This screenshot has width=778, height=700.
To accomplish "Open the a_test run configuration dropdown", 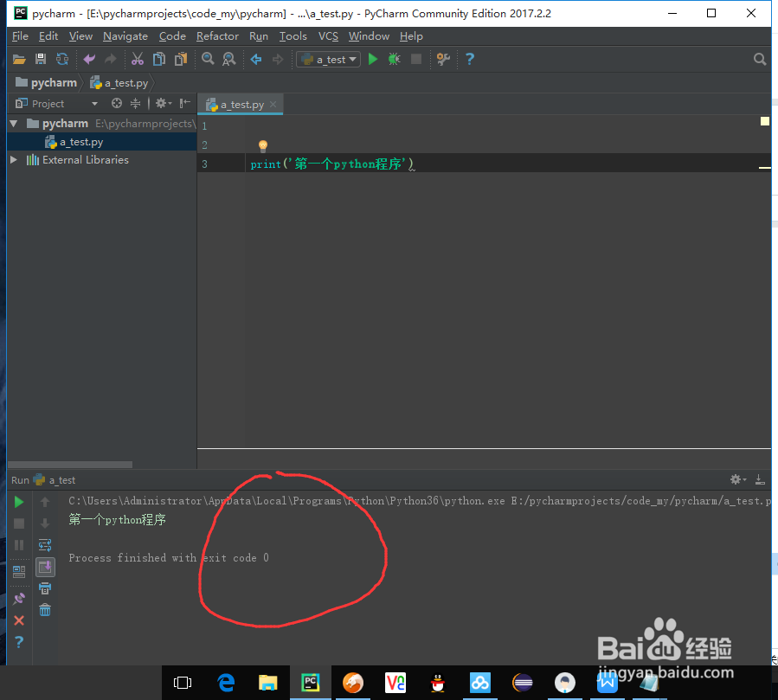I will point(329,60).
